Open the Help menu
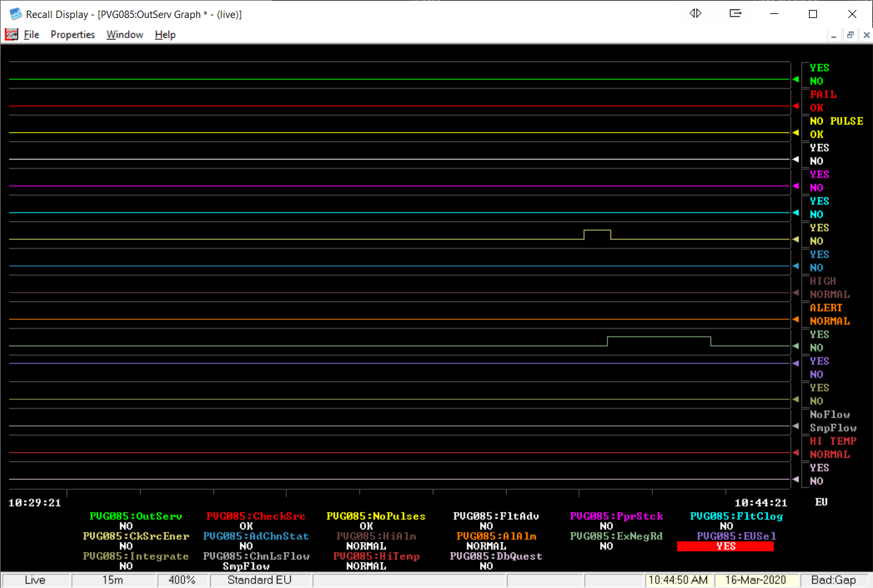The width and height of the screenshot is (873, 588). (x=165, y=35)
